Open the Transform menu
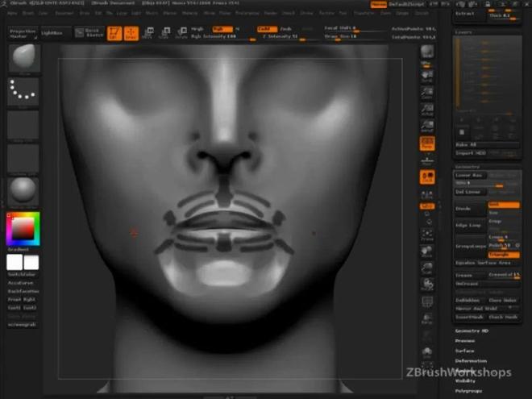The image size is (532, 399). pyautogui.click(x=364, y=13)
